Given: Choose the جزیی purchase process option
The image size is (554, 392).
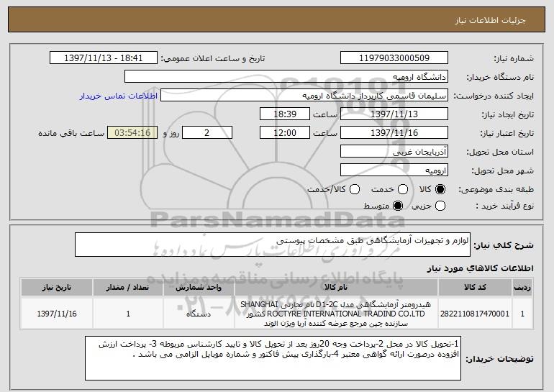Looking at the screenshot, I should [x=440, y=206].
